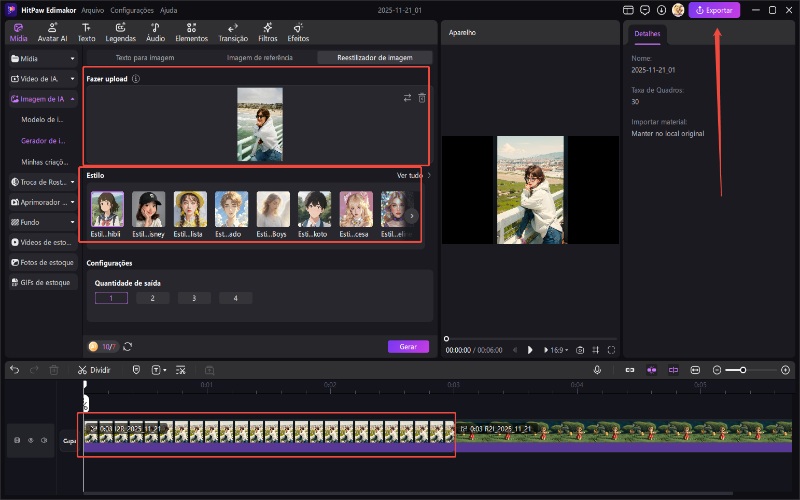Adjust the timeline zoom slider
The height and width of the screenshot is (500, 800).
(x=742, y=370)
